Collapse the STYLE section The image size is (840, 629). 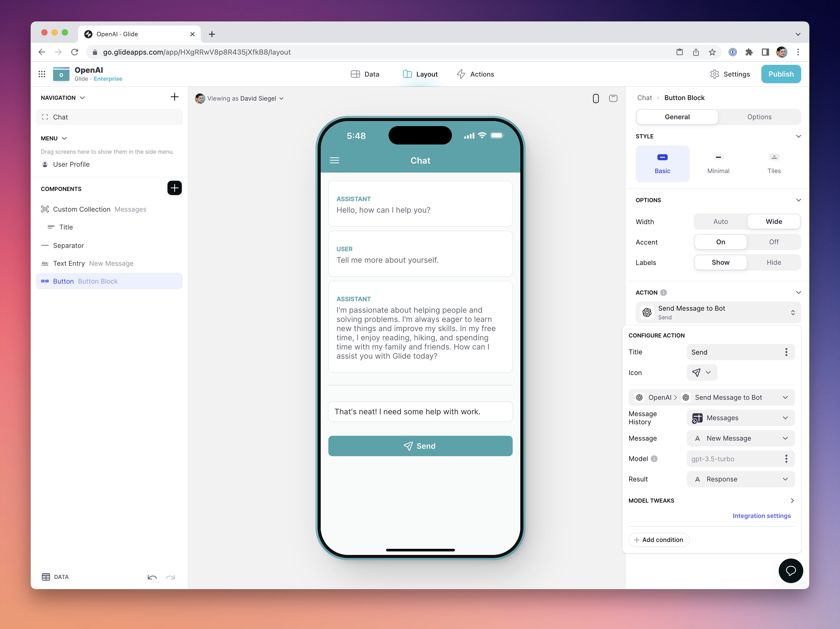pos(798,136)
